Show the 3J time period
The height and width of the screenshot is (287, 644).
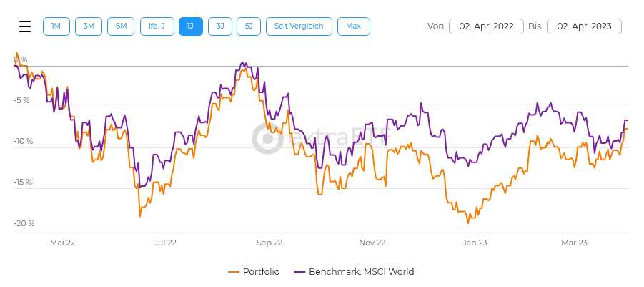click(220, 26)
